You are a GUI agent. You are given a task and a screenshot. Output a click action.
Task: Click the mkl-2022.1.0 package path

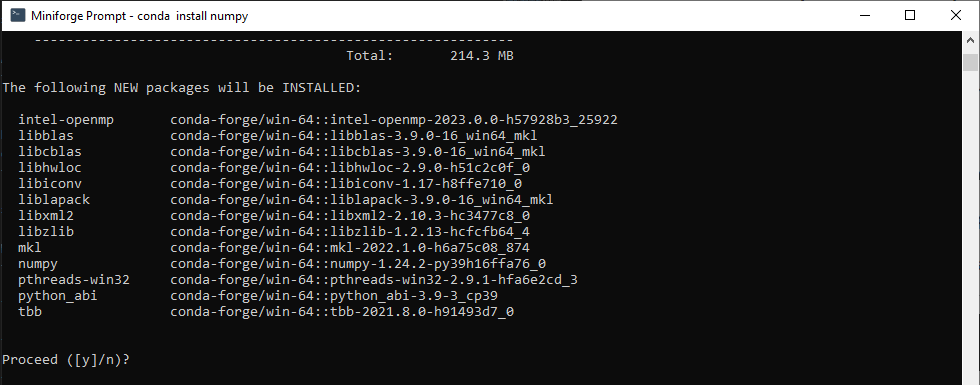350,248
